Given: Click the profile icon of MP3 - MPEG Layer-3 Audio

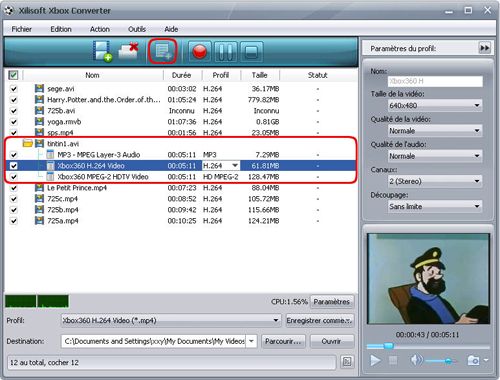Looking at the screenshot, I should pyautogui.click(x=50, y=155).
